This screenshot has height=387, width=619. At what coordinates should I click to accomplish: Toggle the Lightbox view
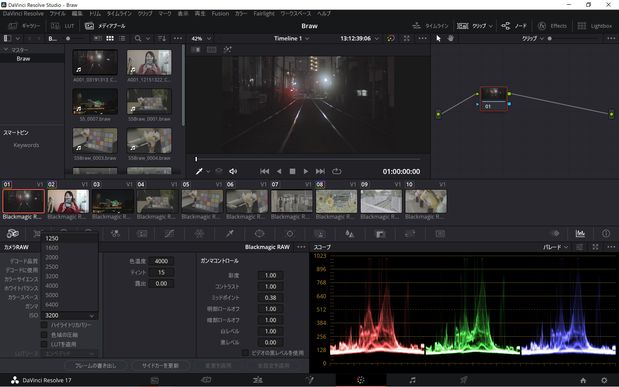pyautogui.click(x=594, y=26)
